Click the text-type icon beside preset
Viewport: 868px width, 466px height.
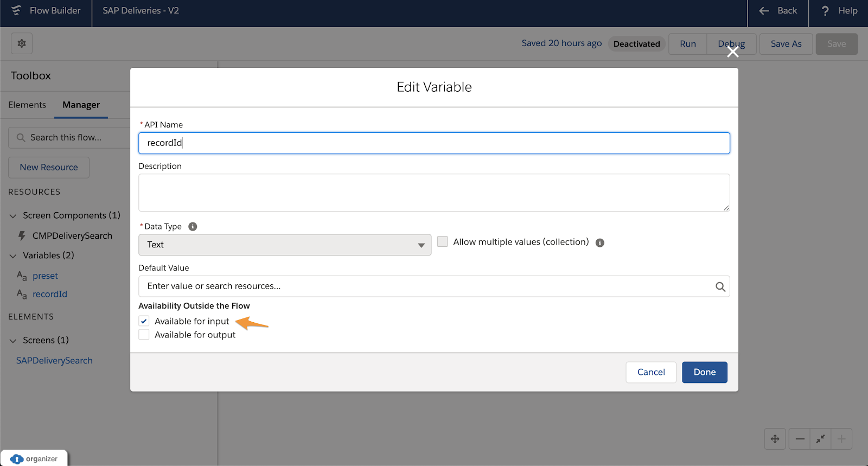click(x=22, y=276)
